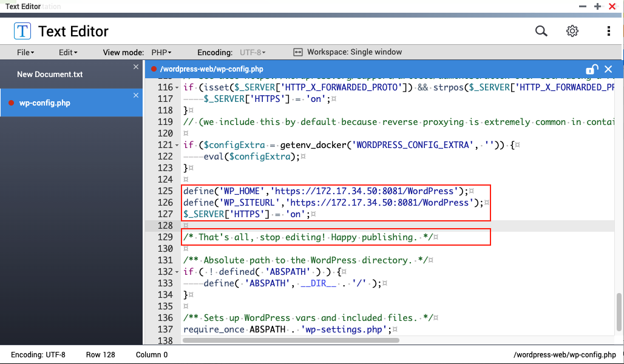This screenshot has width=624, height=364.
Task: Close New Document.txt tab
Action: click(136, 67)
